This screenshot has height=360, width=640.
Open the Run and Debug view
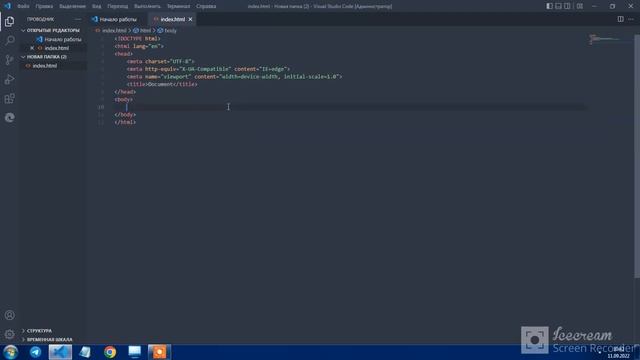(9, 79)
